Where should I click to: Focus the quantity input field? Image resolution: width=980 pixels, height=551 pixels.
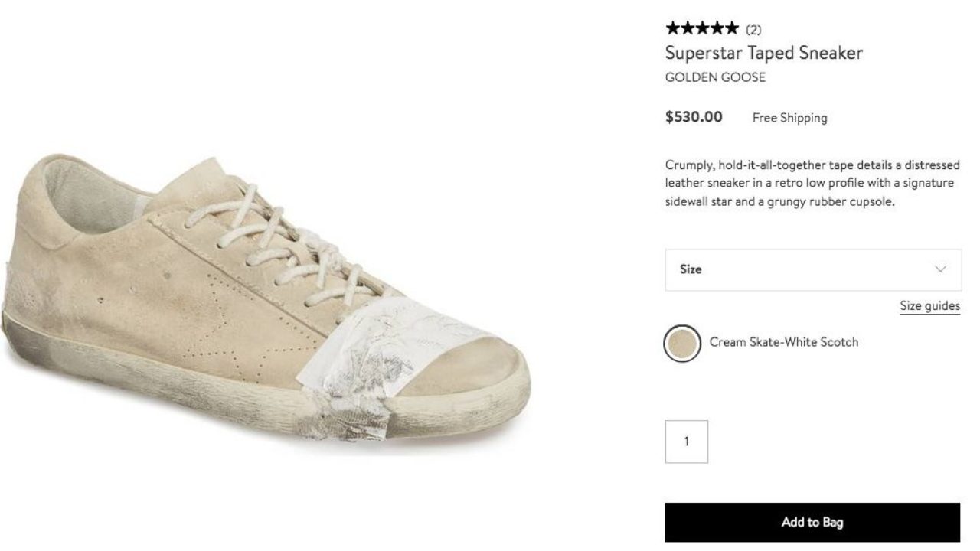point(686,442)
